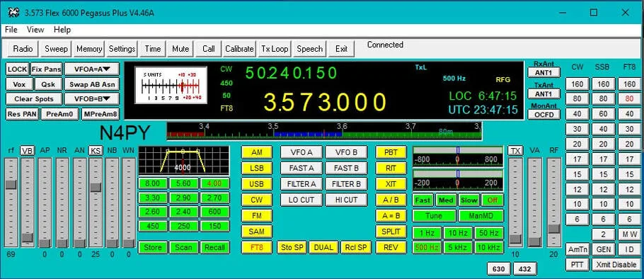
Task: Click the MPreAm8 button
Action: click(100, 114)
